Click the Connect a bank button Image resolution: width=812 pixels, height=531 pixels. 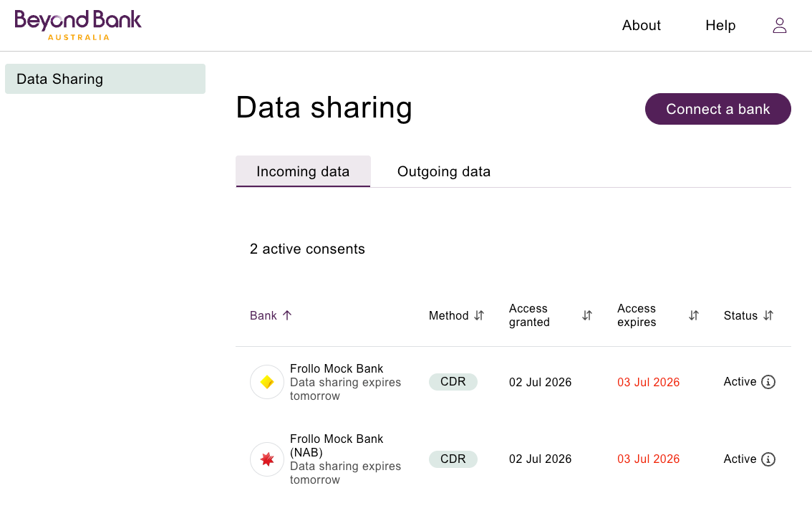[x=717, y=109]
